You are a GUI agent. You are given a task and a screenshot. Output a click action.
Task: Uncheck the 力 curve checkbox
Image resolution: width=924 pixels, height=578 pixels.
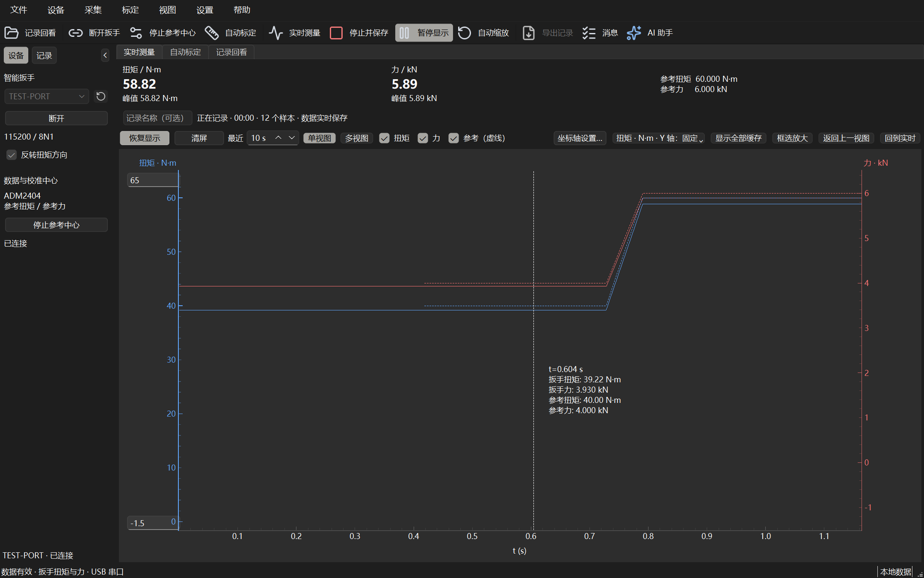click(x=423, y=138)
